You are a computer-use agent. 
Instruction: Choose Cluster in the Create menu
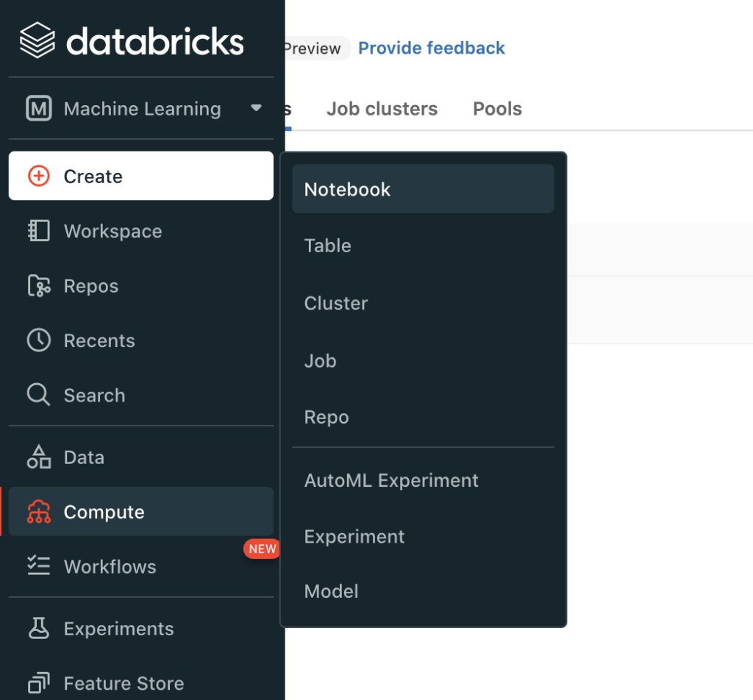(x=336, y=303)
